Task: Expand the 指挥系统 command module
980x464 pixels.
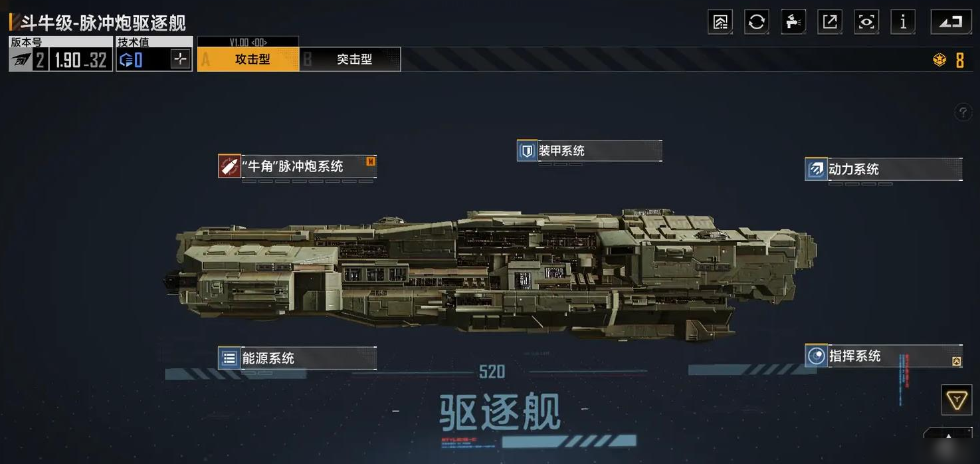Action: tap(884, 356)
